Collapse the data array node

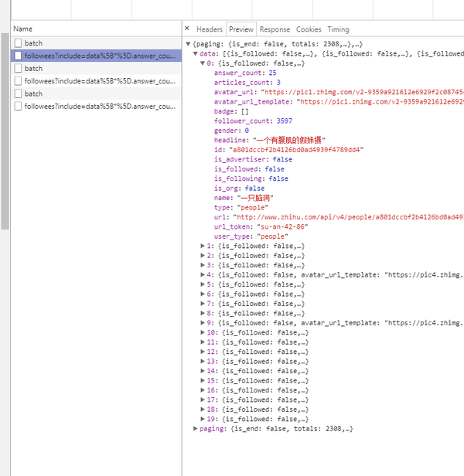click(x=196, y=54)
